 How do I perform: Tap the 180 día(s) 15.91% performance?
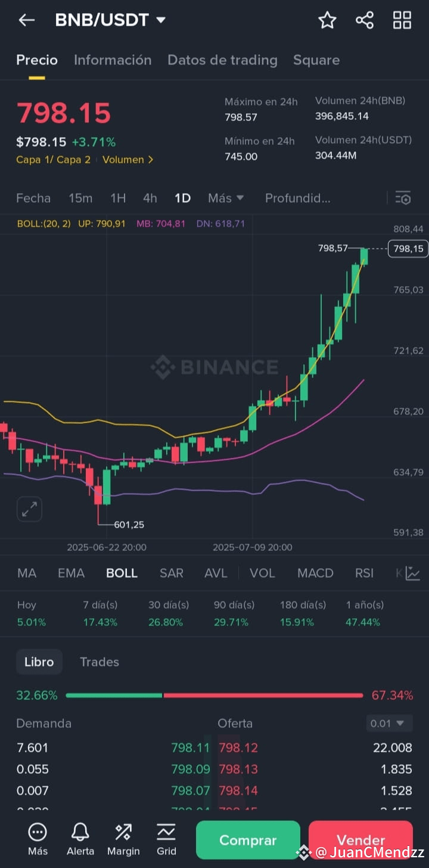click(x=303, y=613)
